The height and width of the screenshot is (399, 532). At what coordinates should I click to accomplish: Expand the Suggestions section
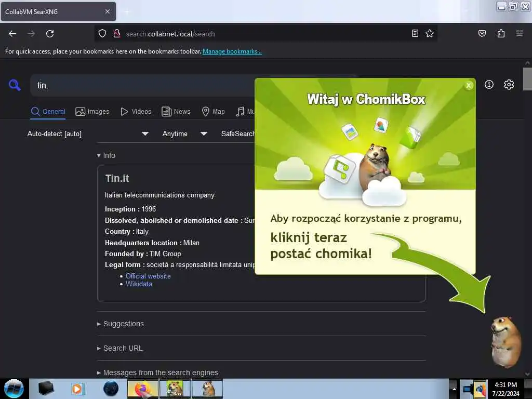tap(121, 324)
